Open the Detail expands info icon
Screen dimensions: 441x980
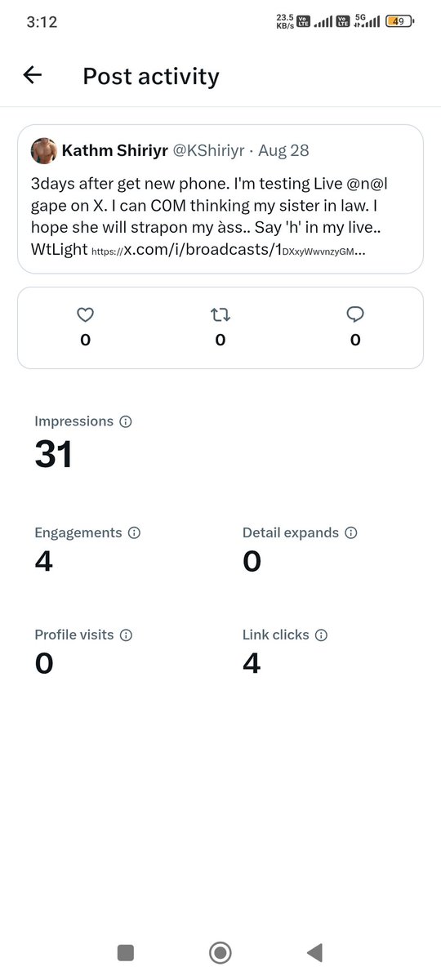pos(351,532)
